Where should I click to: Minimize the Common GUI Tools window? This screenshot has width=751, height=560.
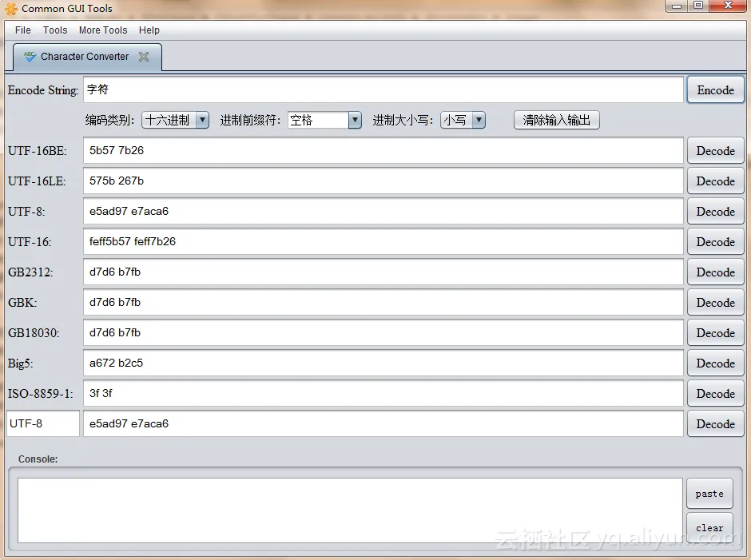[x=676, y=6]
